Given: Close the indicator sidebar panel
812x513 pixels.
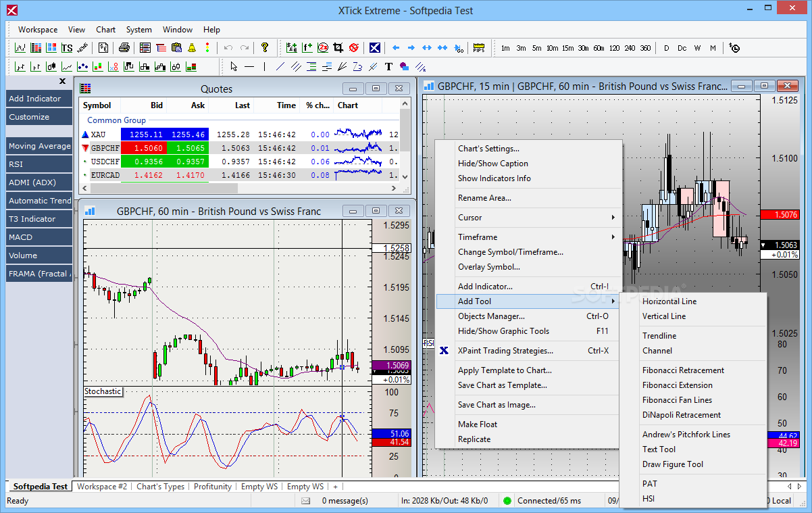Looking at the screenshot, I should pyautogui.click(x=63, y=81).
